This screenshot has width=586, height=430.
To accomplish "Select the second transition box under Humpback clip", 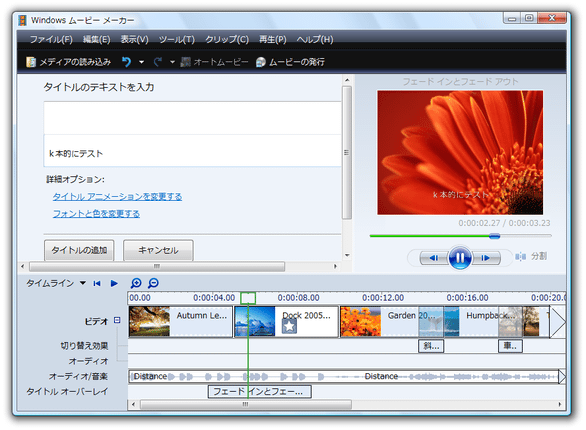I will [510, 346].
